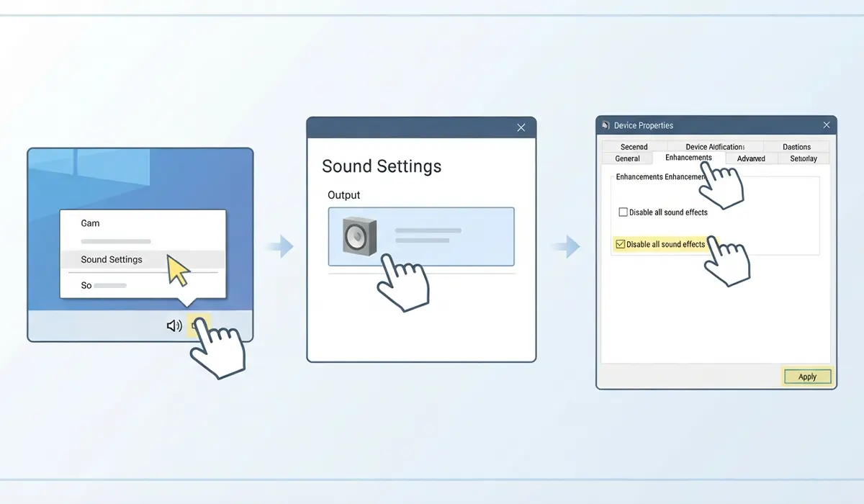Click the Apply button

click(x=807, y=377)
